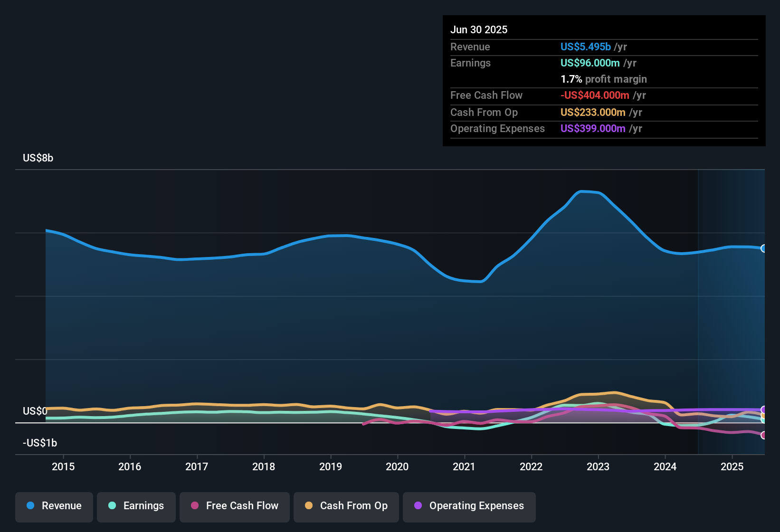
Task: Hide the Operating Expenses series
Action: tap(469, 506)
